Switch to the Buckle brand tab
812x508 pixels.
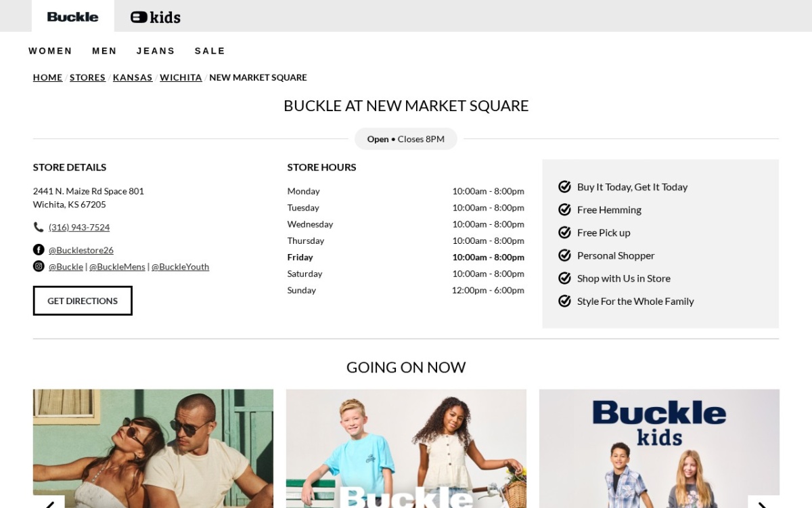point(72,16)
